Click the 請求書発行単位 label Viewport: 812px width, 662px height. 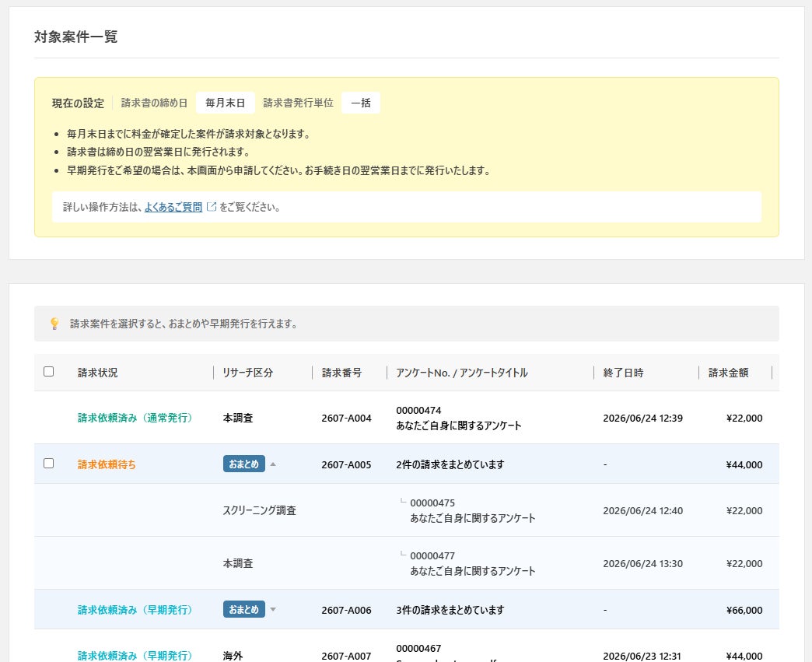point(299,103)
